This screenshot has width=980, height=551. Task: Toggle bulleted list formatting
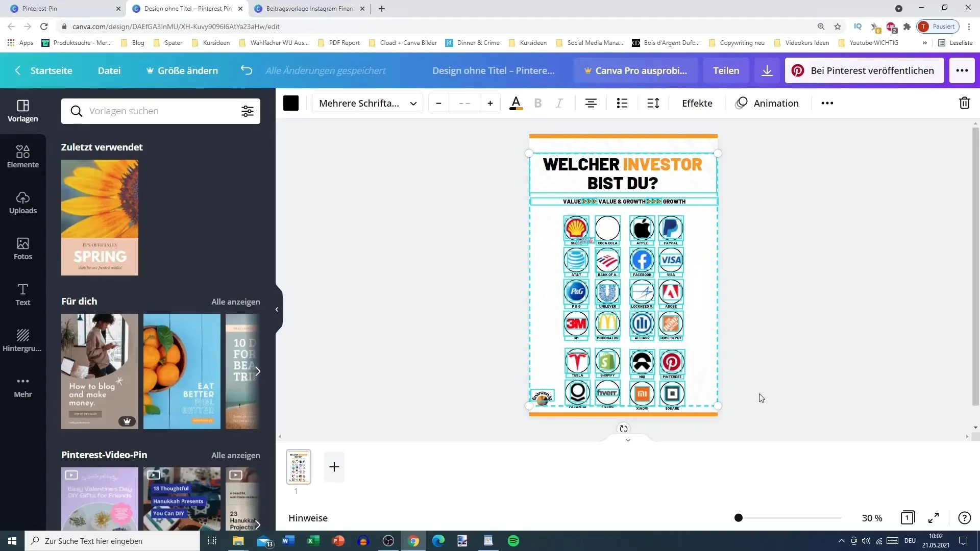tap(622, 103)
